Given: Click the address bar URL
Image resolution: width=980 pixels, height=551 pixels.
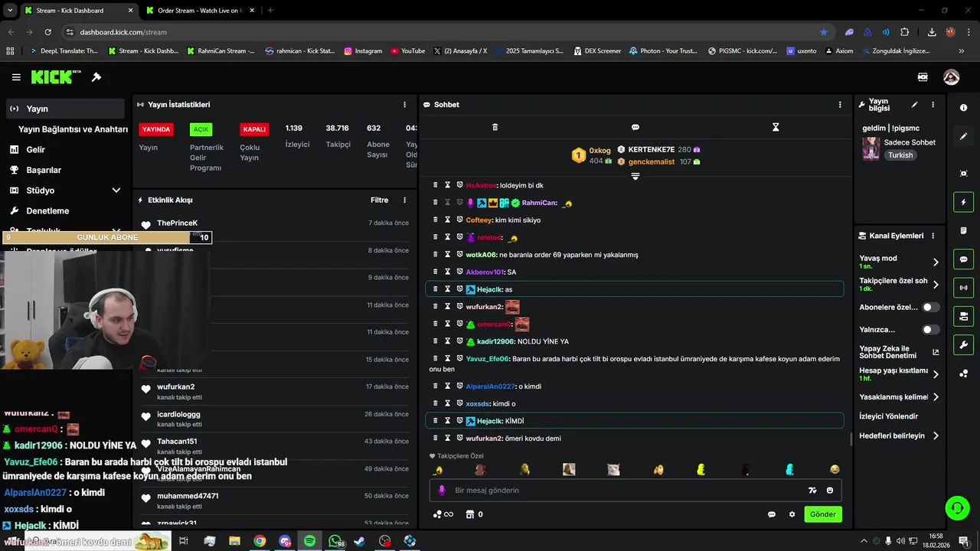Looking at the screenshot, I should 123,32.
